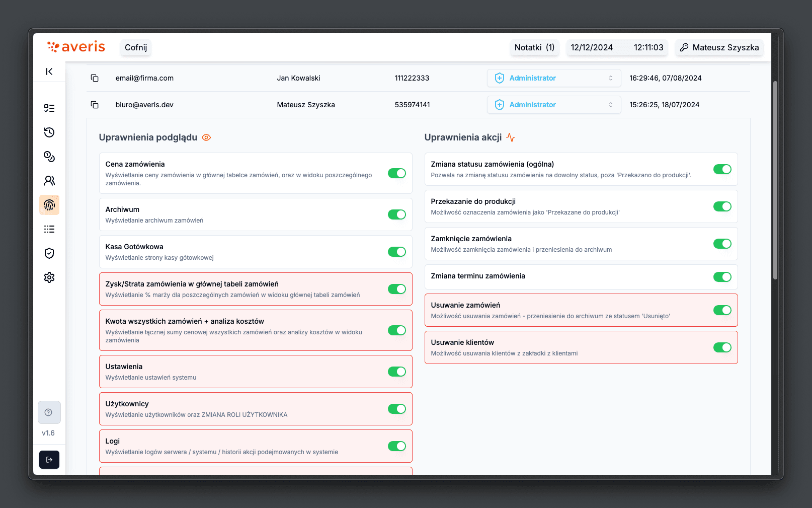
Task: Disable Kasa Gotówkowa permission
Action: (x=397, y=252)
